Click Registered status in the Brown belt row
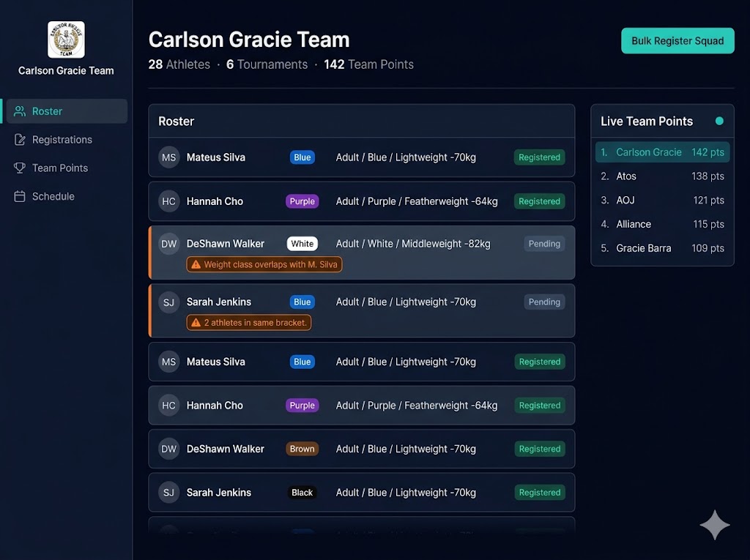This screenshot has width=750, height=560. click(540, 449)
